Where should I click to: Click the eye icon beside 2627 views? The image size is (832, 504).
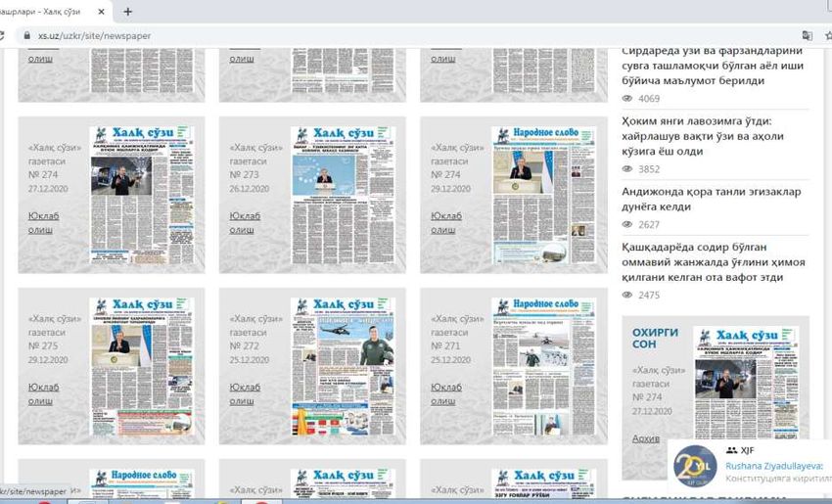627,224
